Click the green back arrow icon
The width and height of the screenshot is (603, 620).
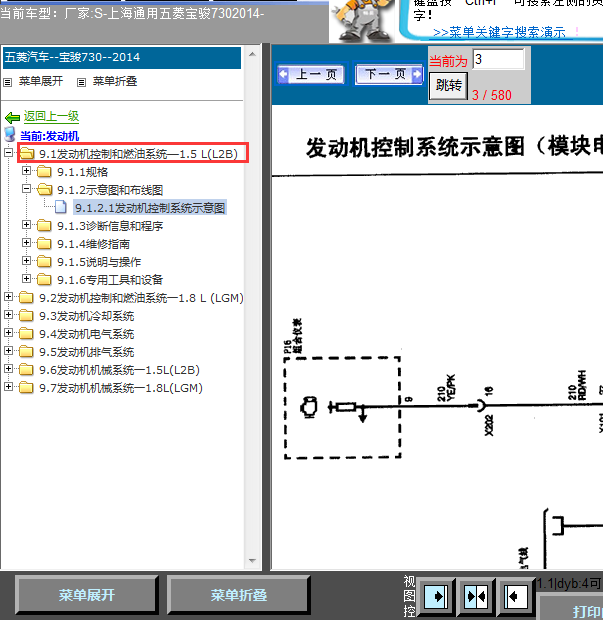point(12,117)
